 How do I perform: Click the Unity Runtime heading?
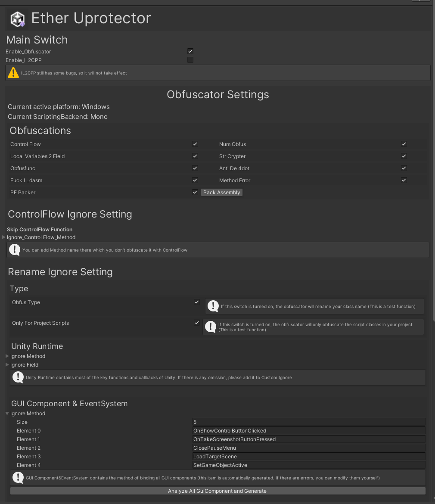pyautogui.click(x=37, y=346)
